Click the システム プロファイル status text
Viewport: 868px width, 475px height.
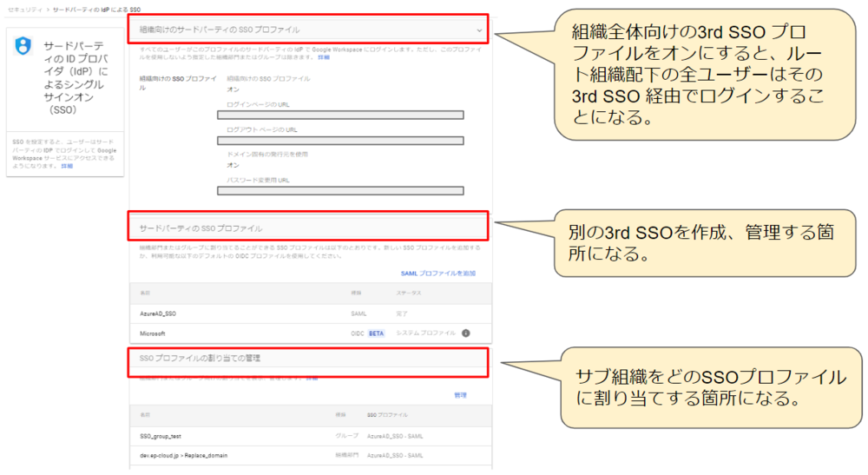tap(425, 333)
